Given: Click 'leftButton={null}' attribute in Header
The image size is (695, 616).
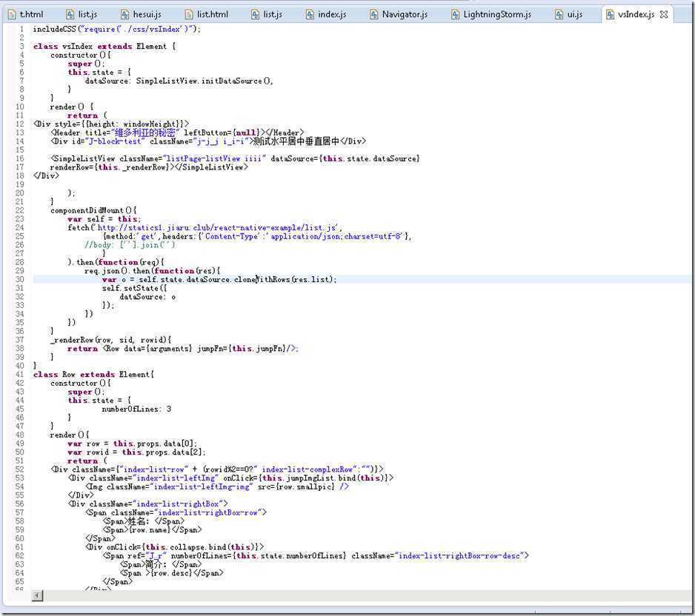Looking at the screenshot, I should pyautogui.click(x=222, y=133).
